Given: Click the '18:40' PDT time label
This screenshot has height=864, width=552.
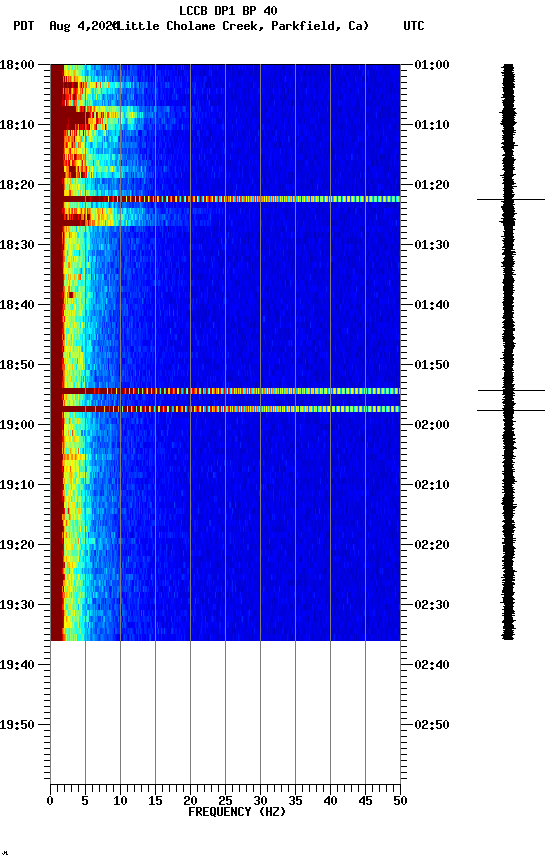Looking at the screenshot, I should click(x=17, y=305).
